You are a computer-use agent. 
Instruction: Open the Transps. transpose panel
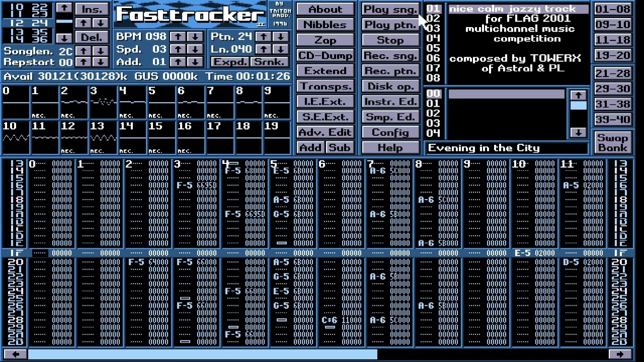pyautogui.click(x=325, y=86)
